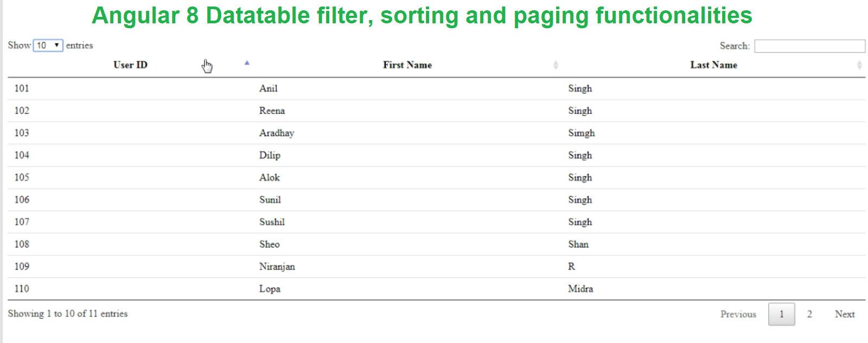Click the dropdown arrow in the Show entries selector
The height and width of the screenshot is (343, 868).
[x=58, y=45]
